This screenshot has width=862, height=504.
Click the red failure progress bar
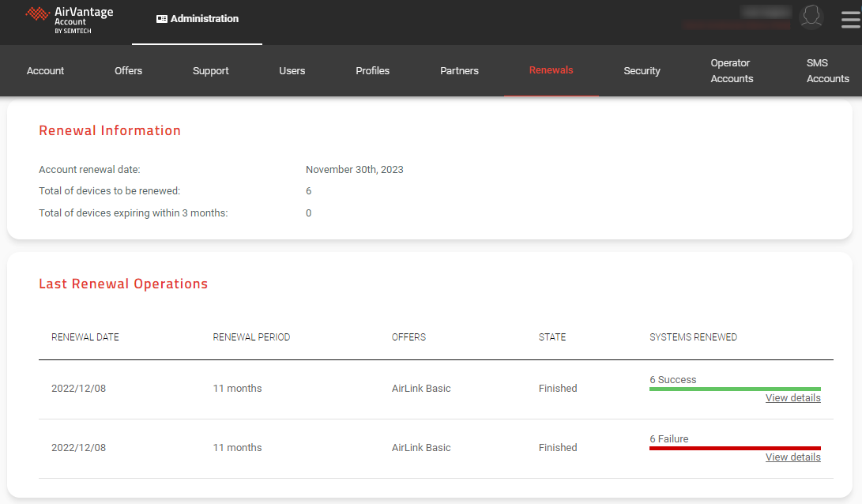click(x=735, y=448)
